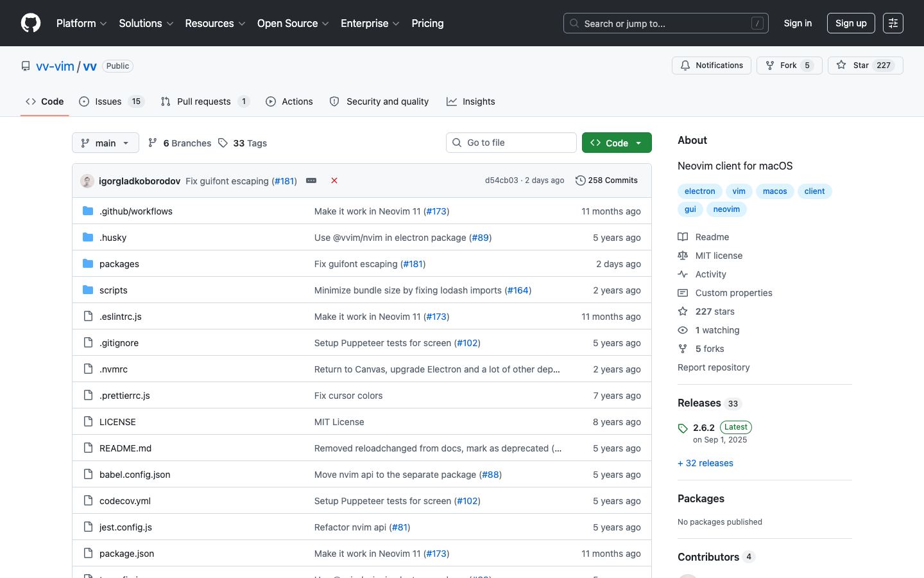Viewport: 924px width, 578px height.
Task: Open the main branch selector dropdown
Action: pos(105,143)
